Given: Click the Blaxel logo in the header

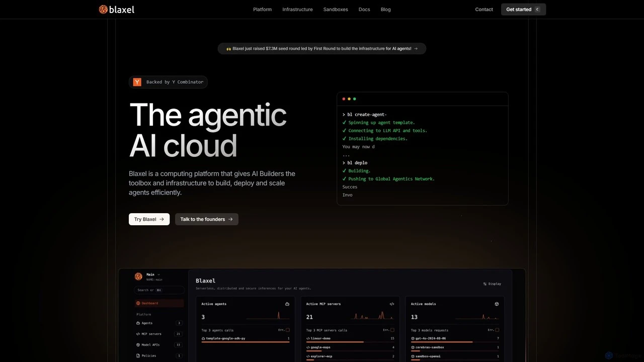Looking at the screenshot, I should (x=117, y=9).
